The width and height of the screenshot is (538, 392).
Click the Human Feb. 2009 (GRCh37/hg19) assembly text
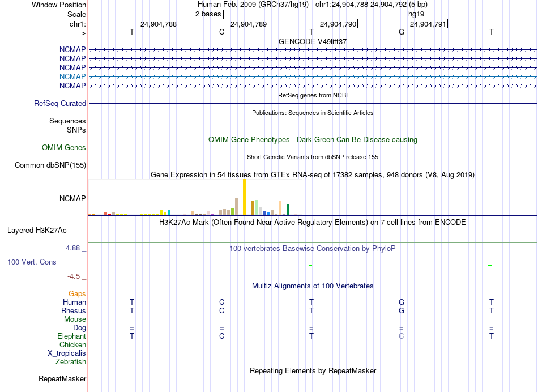pos(253,5)
